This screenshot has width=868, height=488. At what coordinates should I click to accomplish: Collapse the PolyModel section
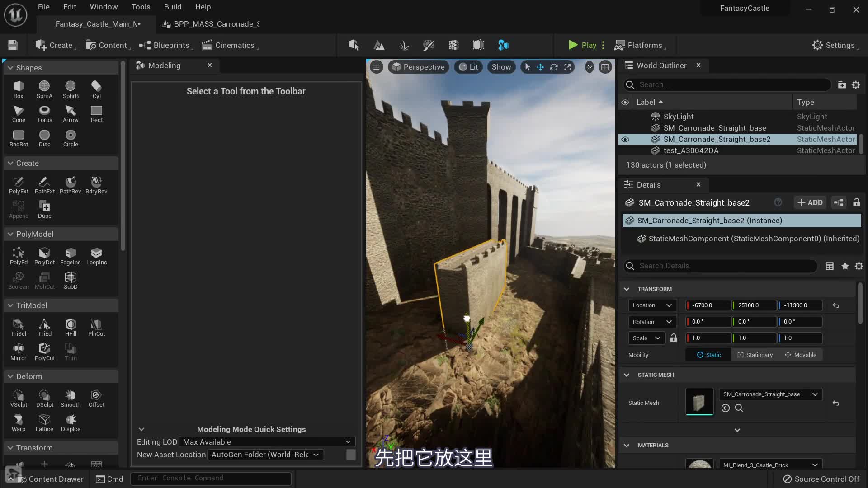click(10, 234)
